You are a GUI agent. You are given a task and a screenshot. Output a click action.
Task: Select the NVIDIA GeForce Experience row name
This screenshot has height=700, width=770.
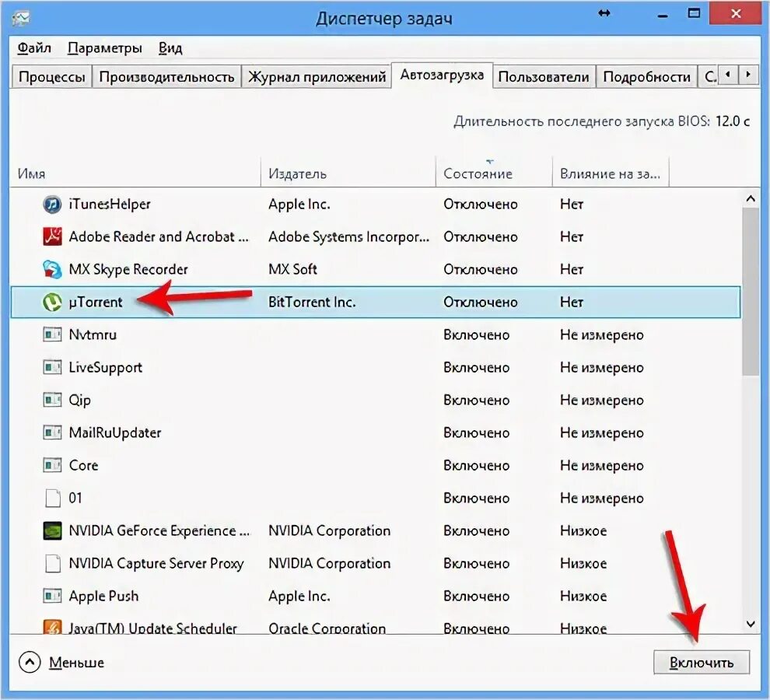(x=159, y=530)
